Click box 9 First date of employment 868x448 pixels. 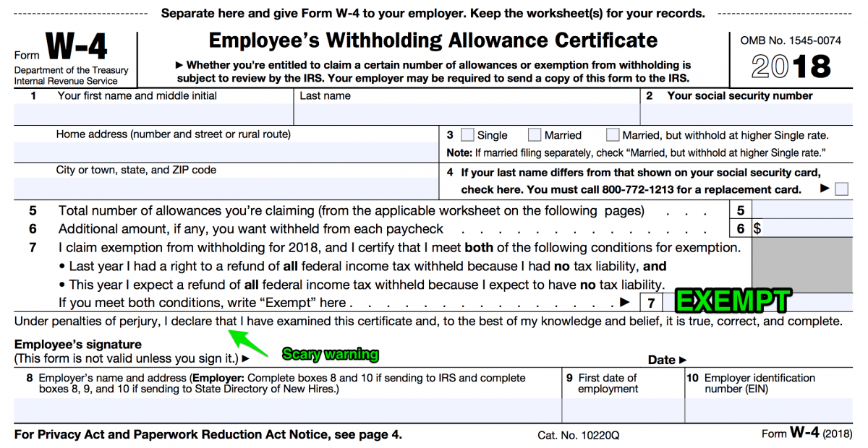pos(622,408)
